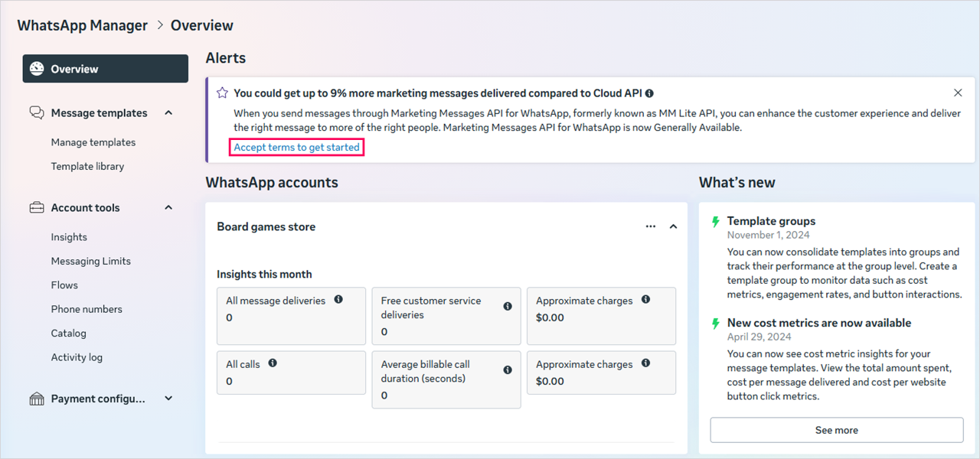Click the star icon in the alert banner
This screenshot has width=980, height=459.
222,93
